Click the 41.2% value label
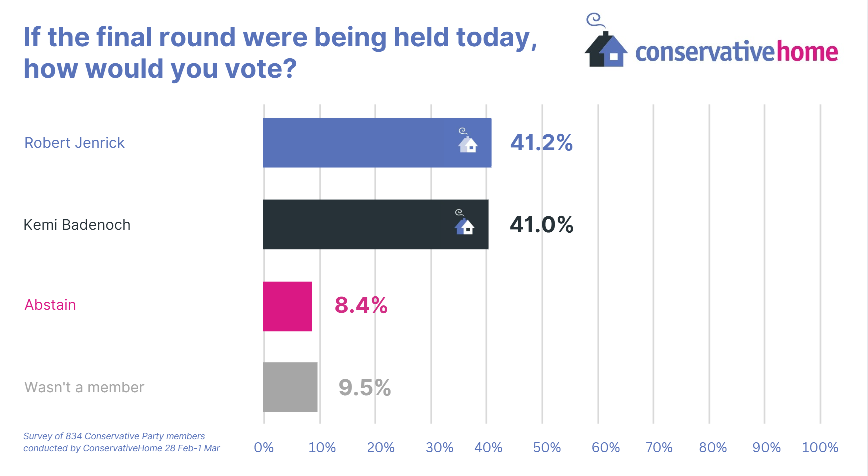The width and height of the screenshot is (868, 476). coord(541,143)
